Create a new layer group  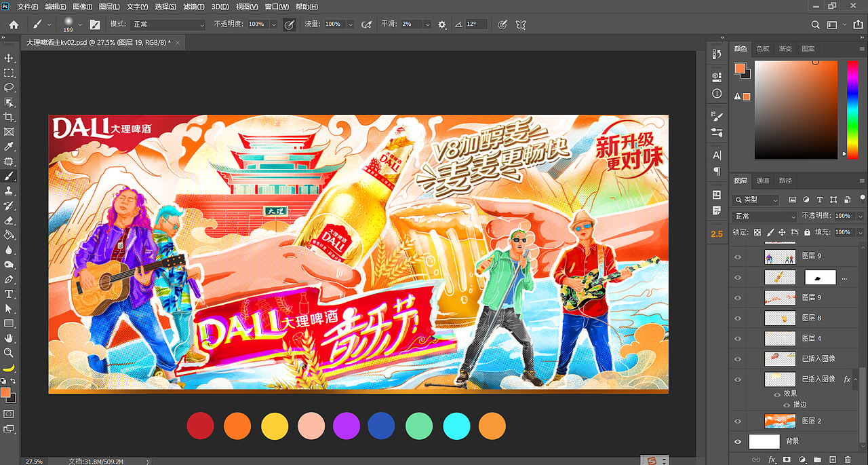817,460
